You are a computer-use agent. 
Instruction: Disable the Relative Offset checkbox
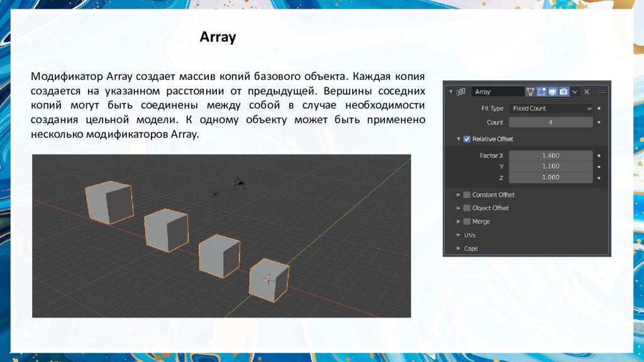click(467, 139)
